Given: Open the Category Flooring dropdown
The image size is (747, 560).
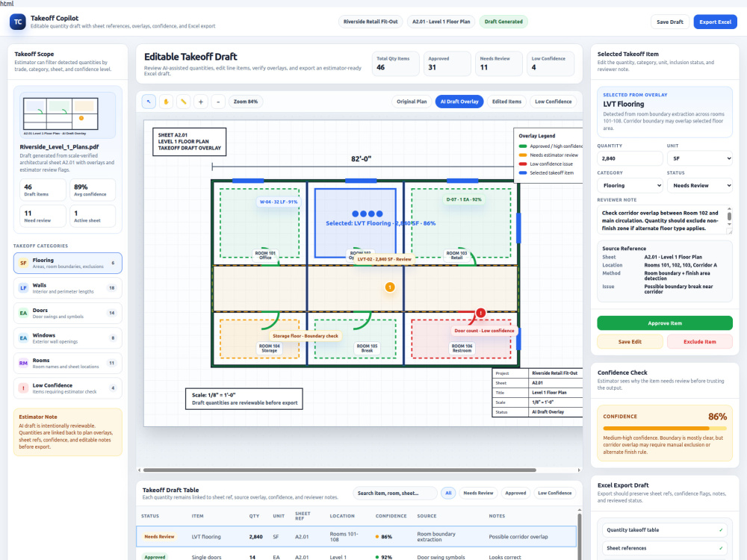Looking at the screenshot, I should pyautogui.click(x=630, y=186).
